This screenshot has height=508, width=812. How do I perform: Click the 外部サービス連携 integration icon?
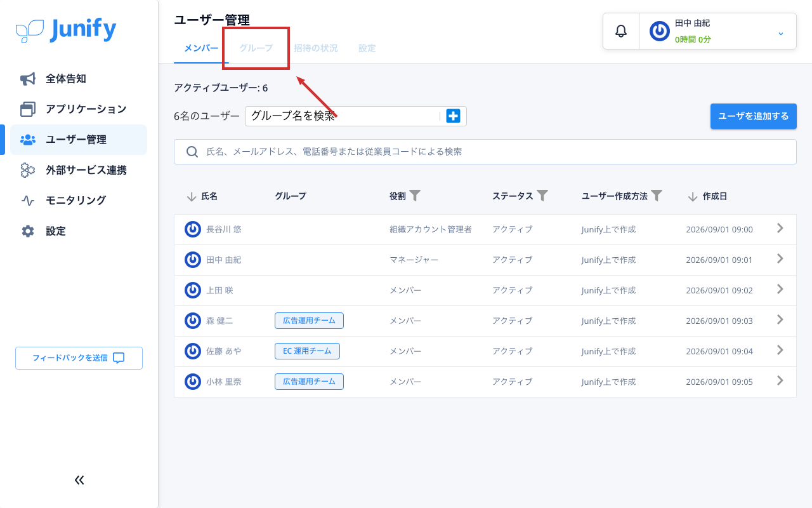(28, 170)
